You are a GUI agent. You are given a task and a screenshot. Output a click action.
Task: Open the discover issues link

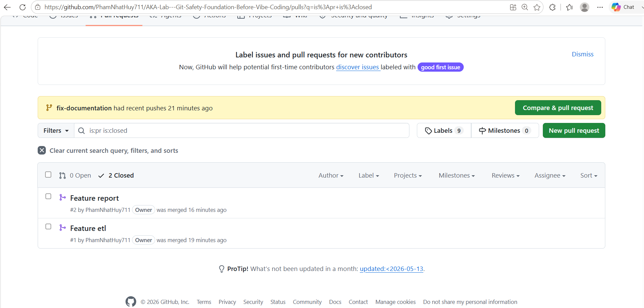357,67
